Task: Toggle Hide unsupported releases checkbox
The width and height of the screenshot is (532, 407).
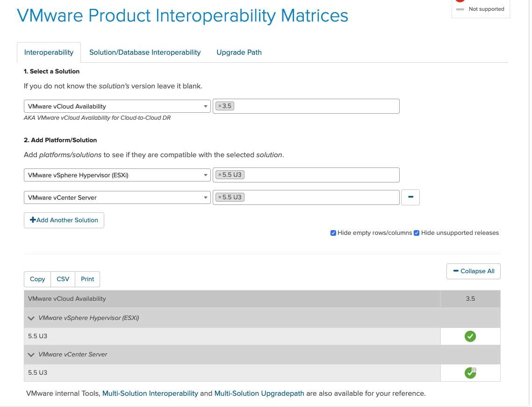Action: pyautogui.click(x=417, y=233)
